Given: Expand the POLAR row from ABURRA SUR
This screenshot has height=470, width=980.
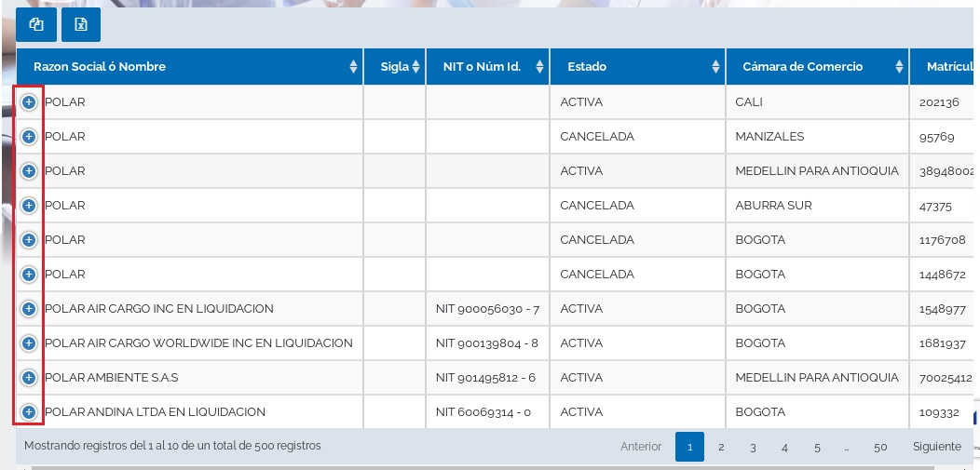Looking at the screenshot, I should click(x=28, y=206).
